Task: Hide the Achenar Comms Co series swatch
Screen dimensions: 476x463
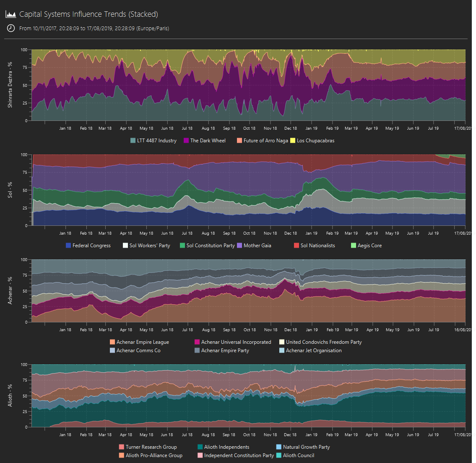Action: (112, 351)
